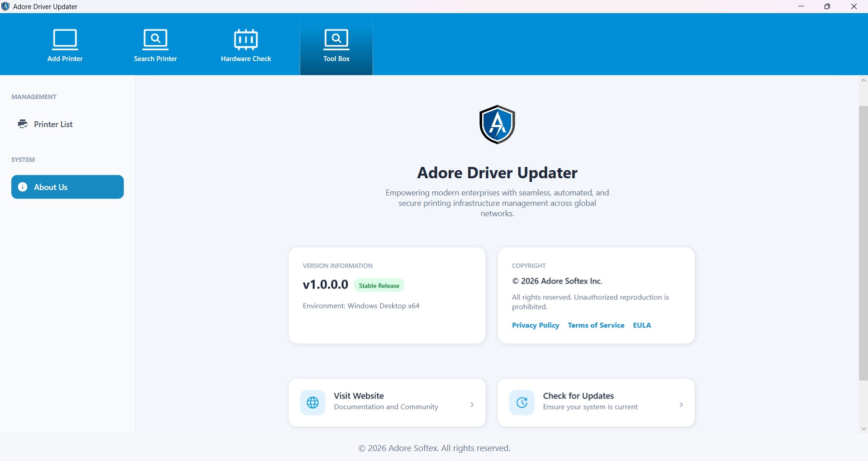Click the Documentation and Community subtitle
868x461 pixels.
point(386,407)
